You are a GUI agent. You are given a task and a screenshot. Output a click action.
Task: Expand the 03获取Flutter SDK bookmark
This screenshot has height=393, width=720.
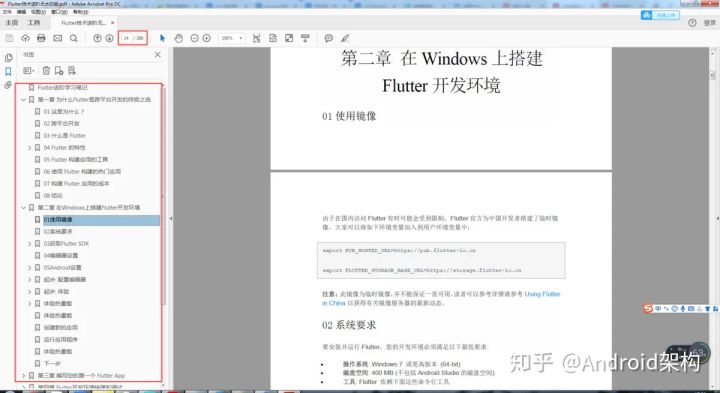29,244
